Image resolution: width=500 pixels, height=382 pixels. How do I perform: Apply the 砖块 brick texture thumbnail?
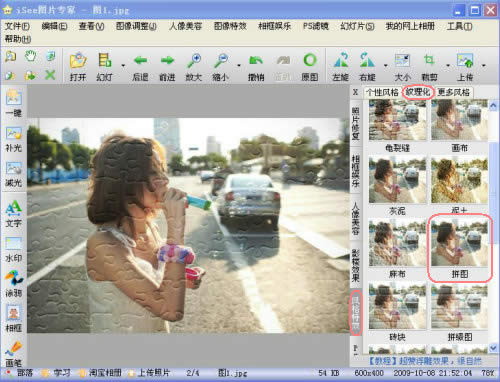point(397,306)
